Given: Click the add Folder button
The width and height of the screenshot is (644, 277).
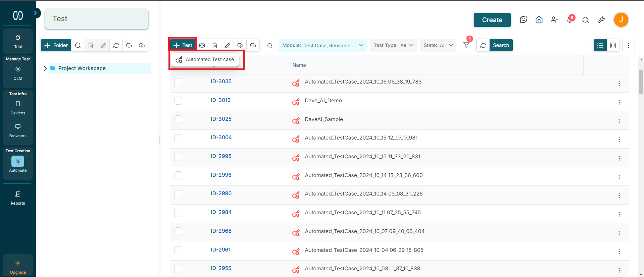Looking at the screenshot, I should 56,45.
